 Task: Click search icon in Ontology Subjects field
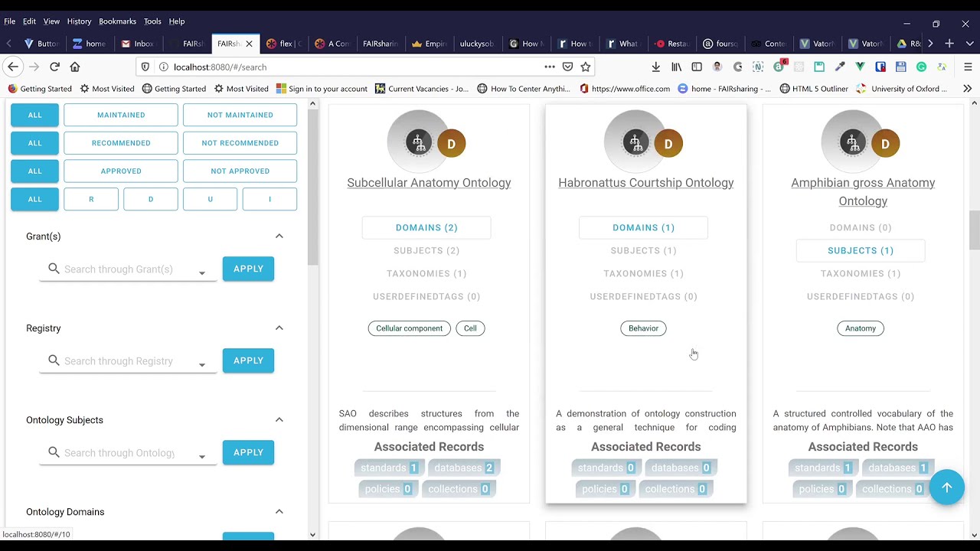[54, 452]
